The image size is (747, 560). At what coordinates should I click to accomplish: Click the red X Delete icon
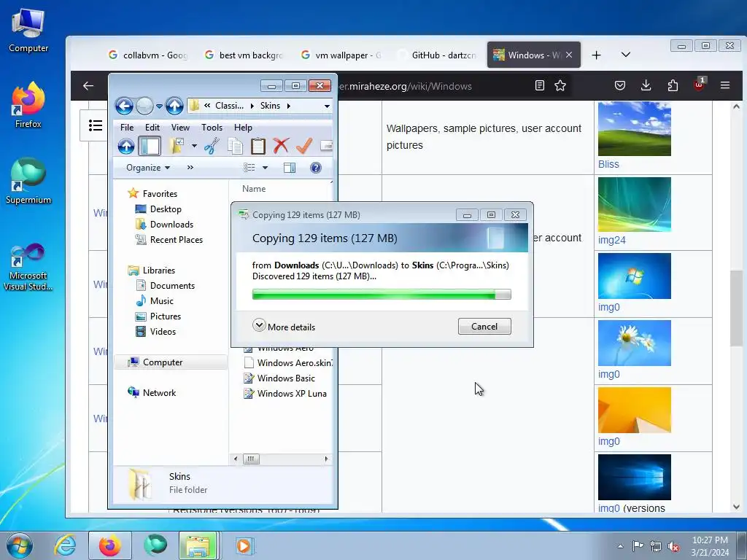(281, 146)
